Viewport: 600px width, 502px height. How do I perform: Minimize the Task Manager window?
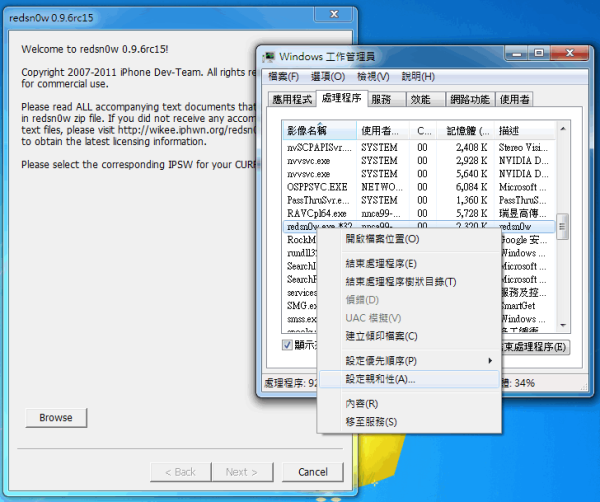[x=517, y=53]
